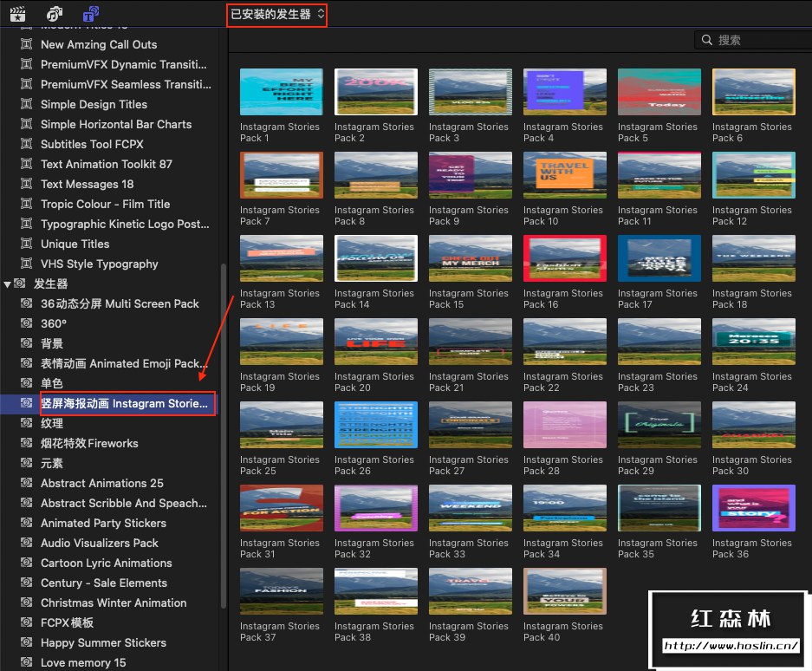Collapse the 发生器 category triangle
Image resolution: width=812 pixels, height=671 pixels.
point(7,284)
